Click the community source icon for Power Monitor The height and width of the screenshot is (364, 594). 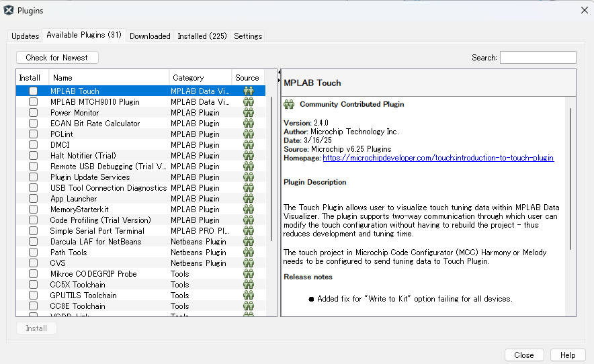[x=249, y=113]
